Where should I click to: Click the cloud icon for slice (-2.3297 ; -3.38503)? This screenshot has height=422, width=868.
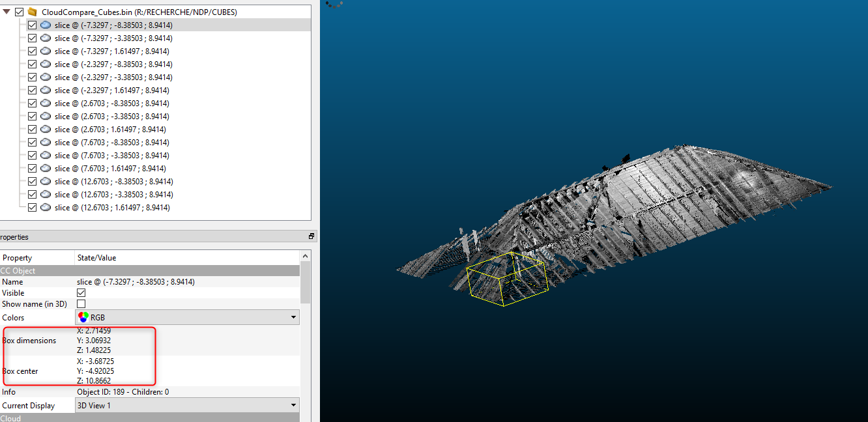coord(46,77)
